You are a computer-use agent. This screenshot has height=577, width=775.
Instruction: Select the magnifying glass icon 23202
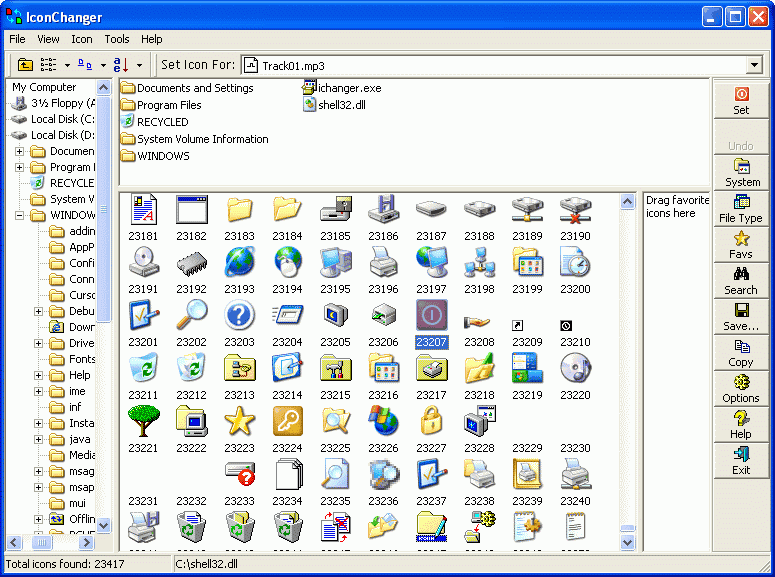191,314
